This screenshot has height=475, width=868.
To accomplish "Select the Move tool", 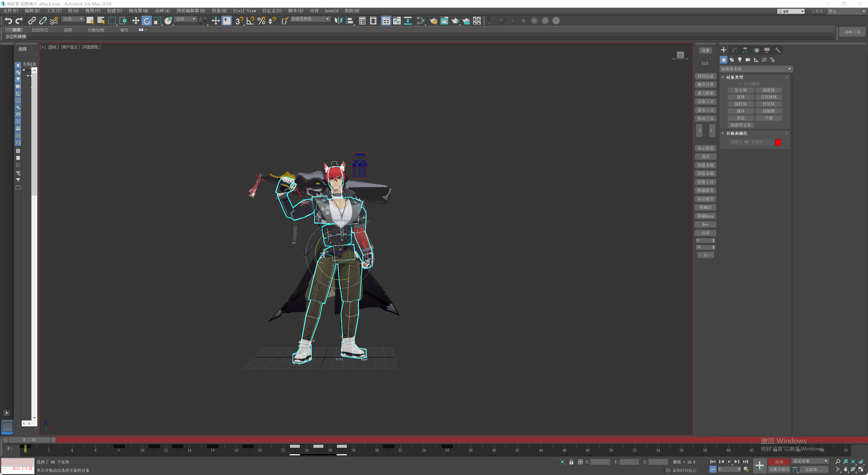I will pos(135,21).
